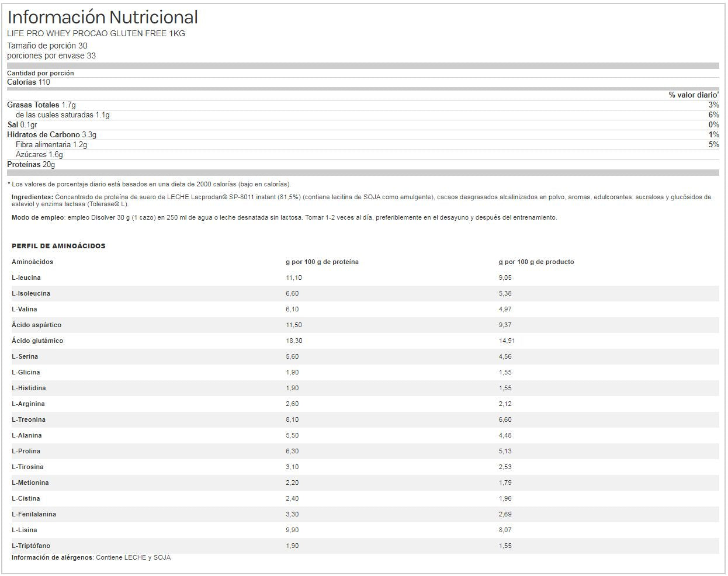The image size is (728, 576).
Task: Click the 2,12 value for L-Arginina
Action: [505, 404]
